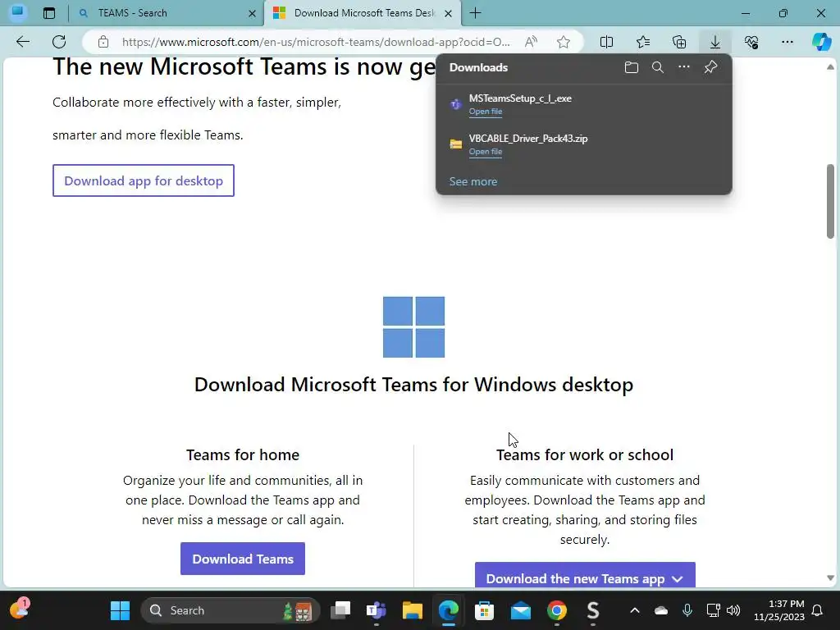This screenshot has height=630, width=840.
Task: Add this page to favorites star
Action: [563, 42]
